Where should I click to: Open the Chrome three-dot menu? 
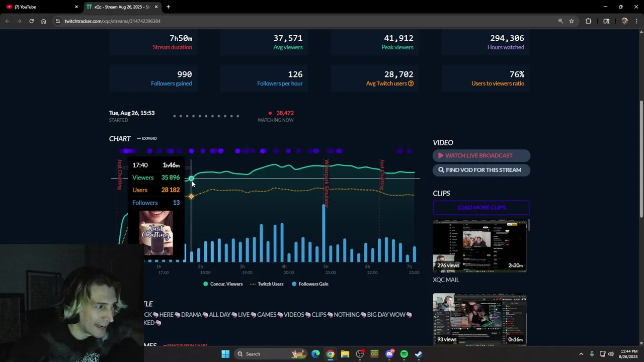click(x=637, y=21)
